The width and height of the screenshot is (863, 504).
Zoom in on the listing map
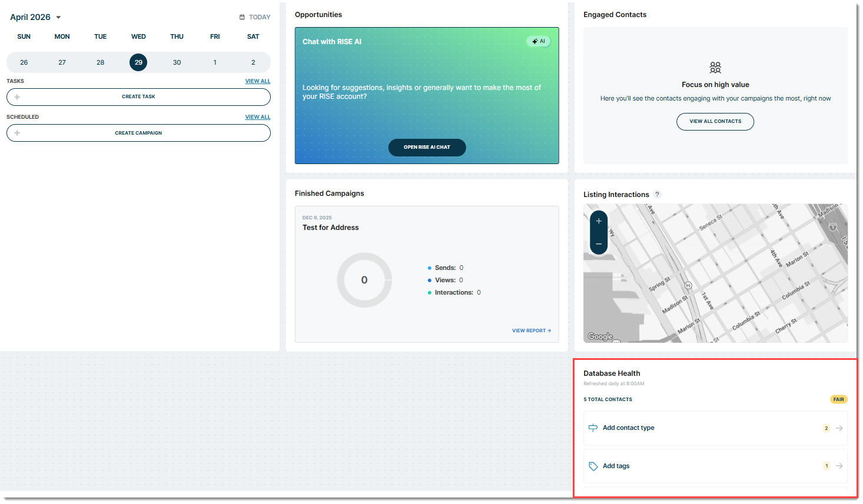coord(599,221)
